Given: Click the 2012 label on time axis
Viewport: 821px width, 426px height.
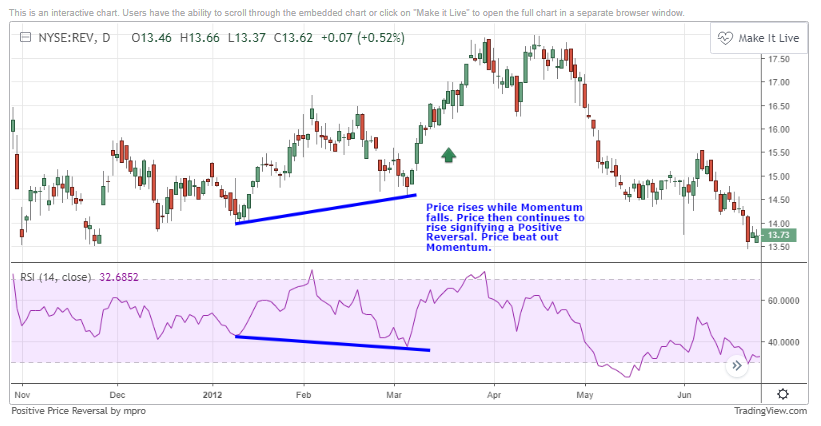Looking at the screenshot, I should point(213,395).
